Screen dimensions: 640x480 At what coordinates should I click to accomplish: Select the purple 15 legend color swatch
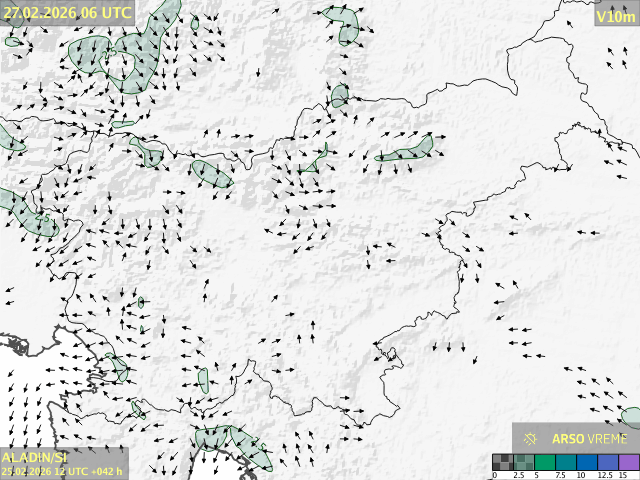(627, 462)
